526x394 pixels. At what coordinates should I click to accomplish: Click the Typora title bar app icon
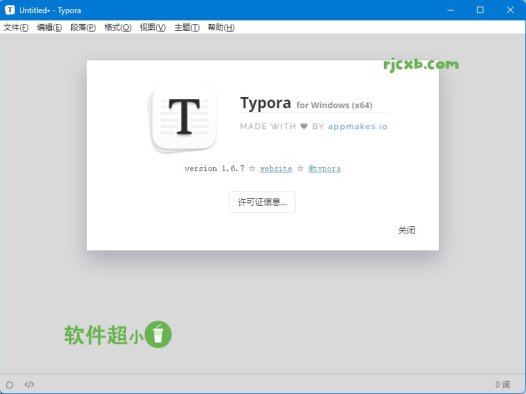[10, 10]
